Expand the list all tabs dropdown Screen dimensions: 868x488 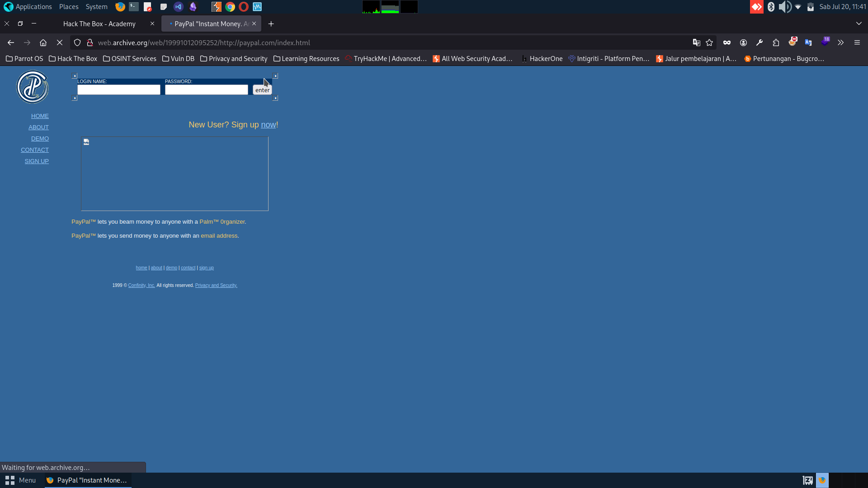coord(859,23)
